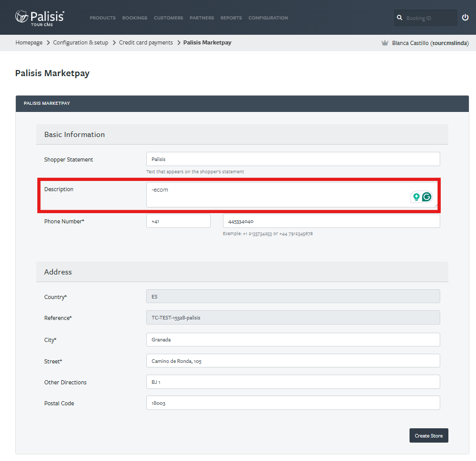476x461 pixels.
Task: Go to Homepage breadcrumb link
Action: (x=29, y=42)
